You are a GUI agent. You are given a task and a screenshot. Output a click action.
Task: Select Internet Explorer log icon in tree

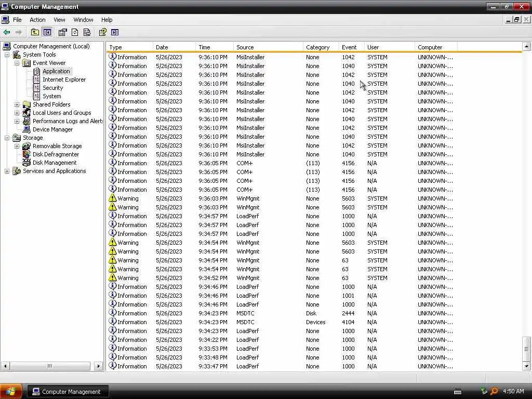pyautogui.click(x=36, y=79)
